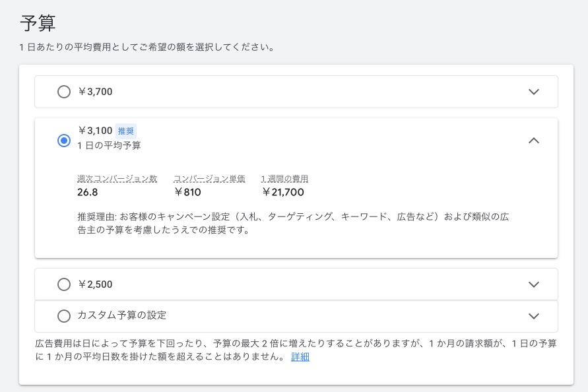Click the 1週間の費用 metric label

(284, 178)
